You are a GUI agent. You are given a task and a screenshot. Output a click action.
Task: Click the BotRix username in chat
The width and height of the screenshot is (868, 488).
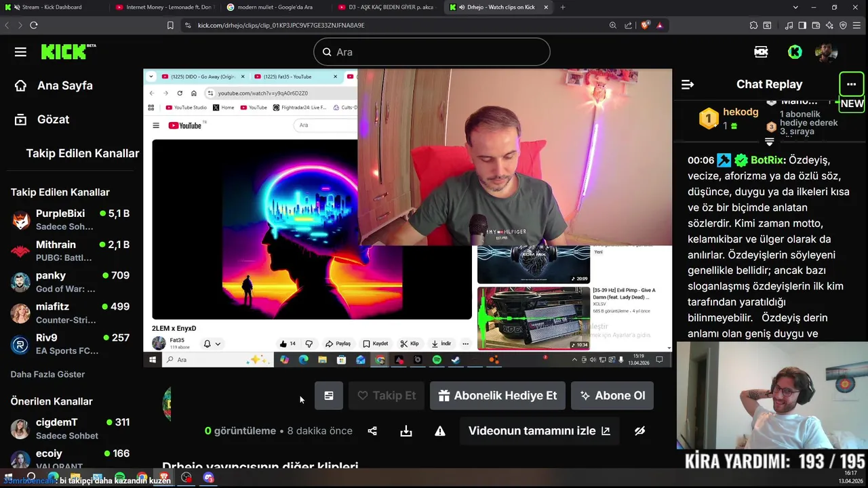(x=767, y=160)
